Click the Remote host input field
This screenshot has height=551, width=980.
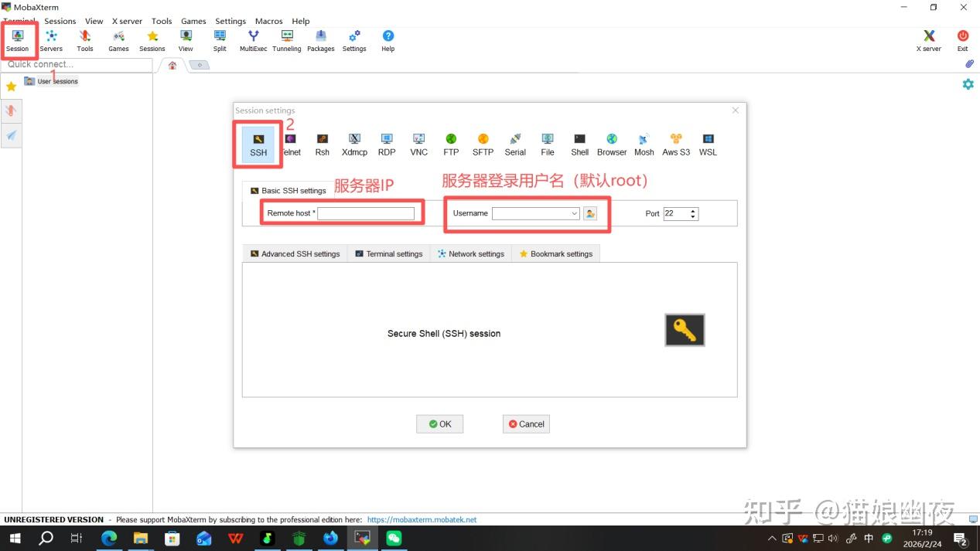coord(366,213)
